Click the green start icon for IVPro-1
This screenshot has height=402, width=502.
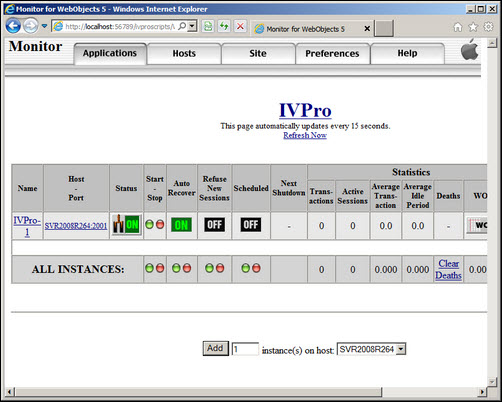point(150,224)
